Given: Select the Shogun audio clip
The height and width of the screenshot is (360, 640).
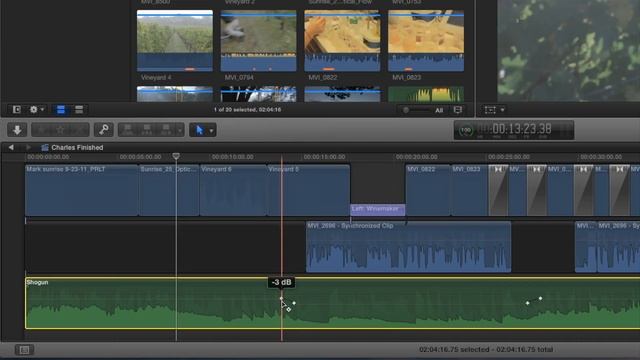Looking at the screenshot, I should [x=332, y=303].
